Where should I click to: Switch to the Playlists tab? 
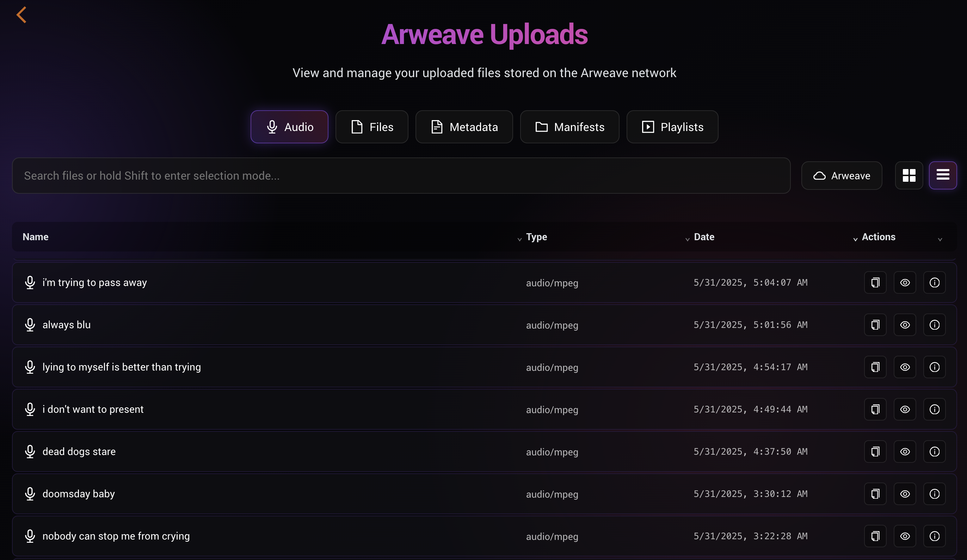(672, 127)
